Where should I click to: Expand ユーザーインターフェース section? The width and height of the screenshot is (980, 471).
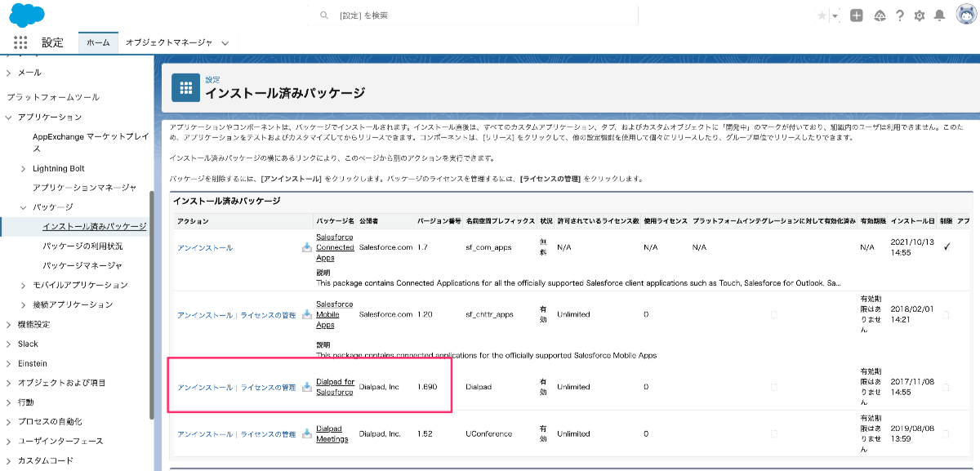point(8,441)
